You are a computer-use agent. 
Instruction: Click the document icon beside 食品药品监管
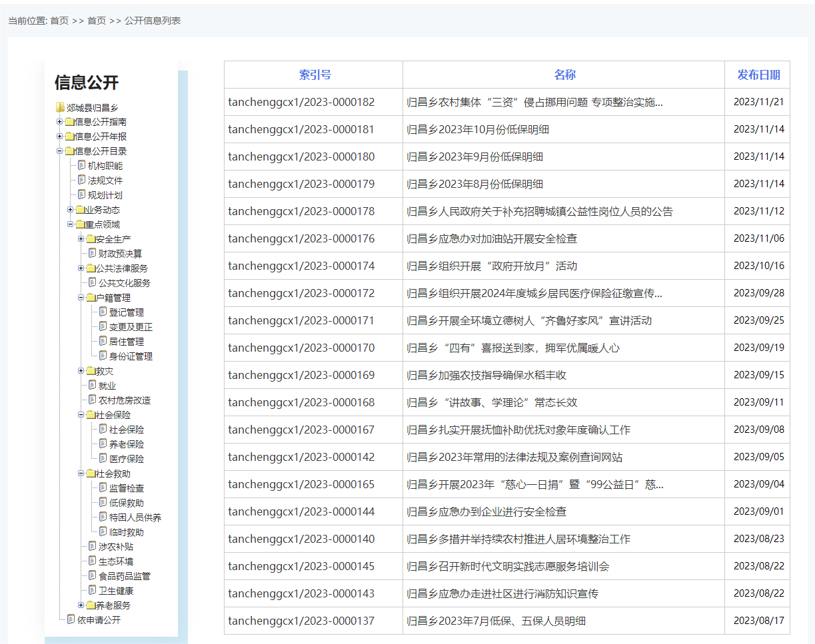tap(92, 575)
